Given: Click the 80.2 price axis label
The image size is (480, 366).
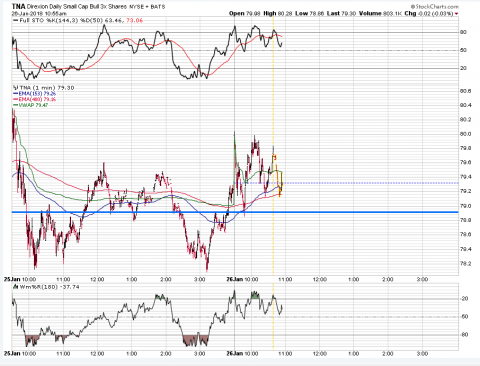Looking at the screenshot, I should point(466,120).
